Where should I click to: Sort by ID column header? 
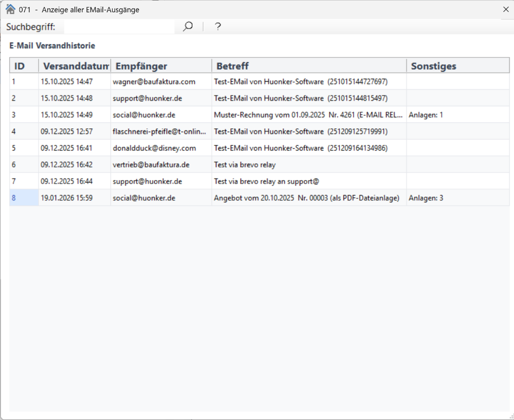point(24,66)
